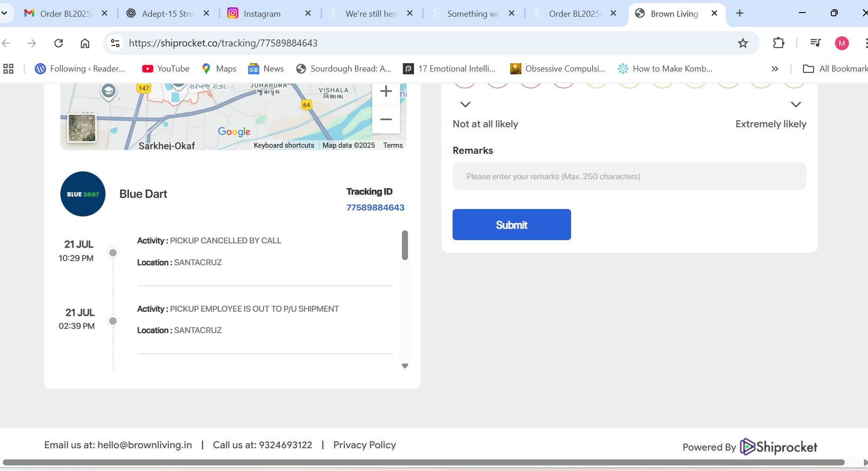This screenshot has width=868, height=471.
Task: Open 17 Emotional Intelligence bookmark
Action: tap(449, 69)
